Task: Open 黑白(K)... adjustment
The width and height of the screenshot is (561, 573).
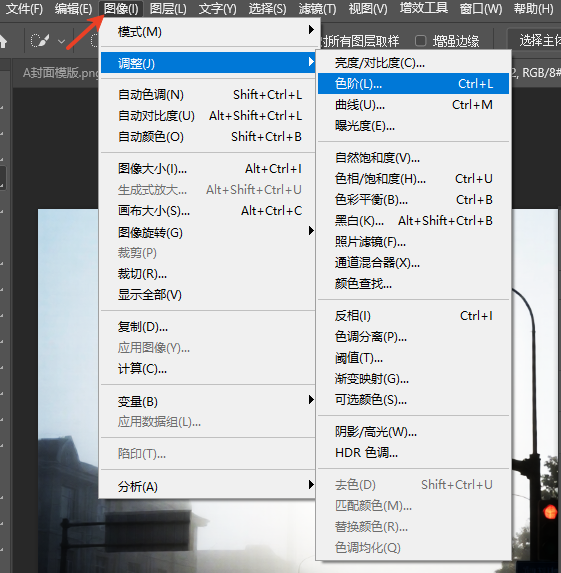Action: (413, 221)
